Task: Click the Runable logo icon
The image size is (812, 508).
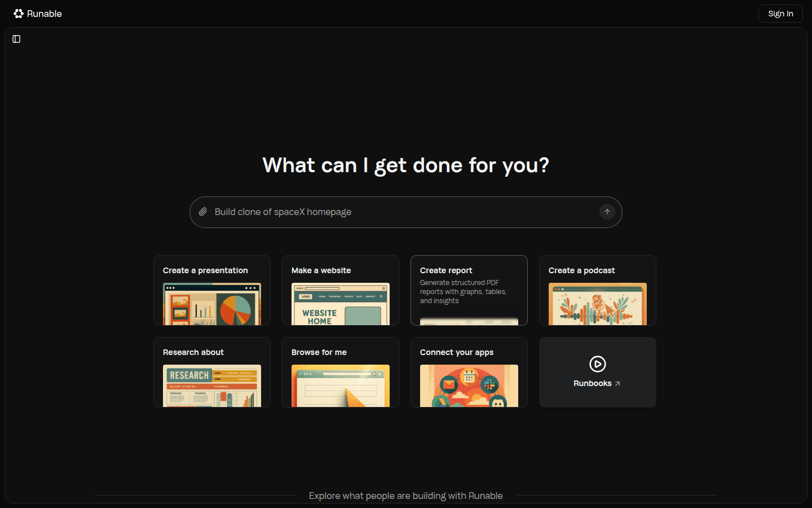Action: coord(19,14)
